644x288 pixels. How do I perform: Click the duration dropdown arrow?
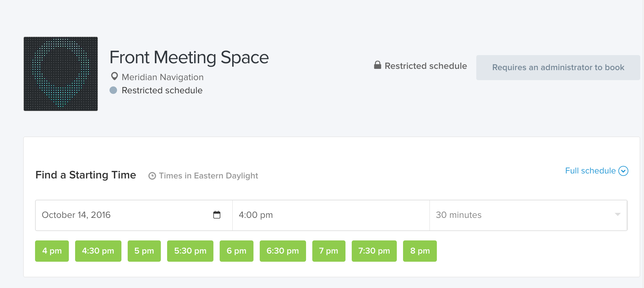coord(617,214)
